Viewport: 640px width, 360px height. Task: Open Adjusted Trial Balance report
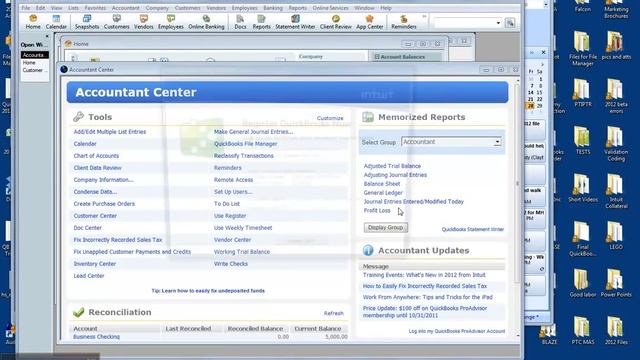coord(392,166)
